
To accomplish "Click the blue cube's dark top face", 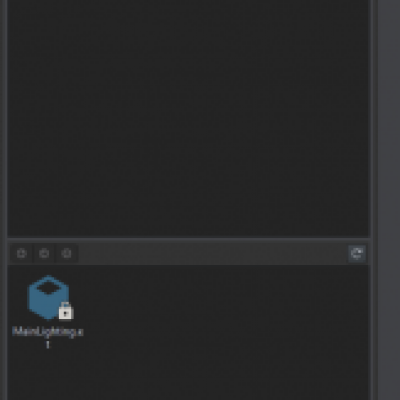I will (x=49, y=287).
